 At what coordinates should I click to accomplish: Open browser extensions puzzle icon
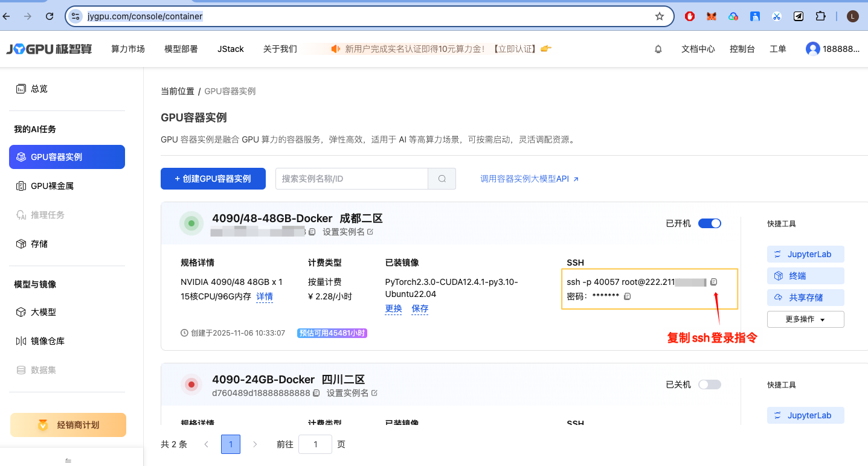click(x=820, y=16)
